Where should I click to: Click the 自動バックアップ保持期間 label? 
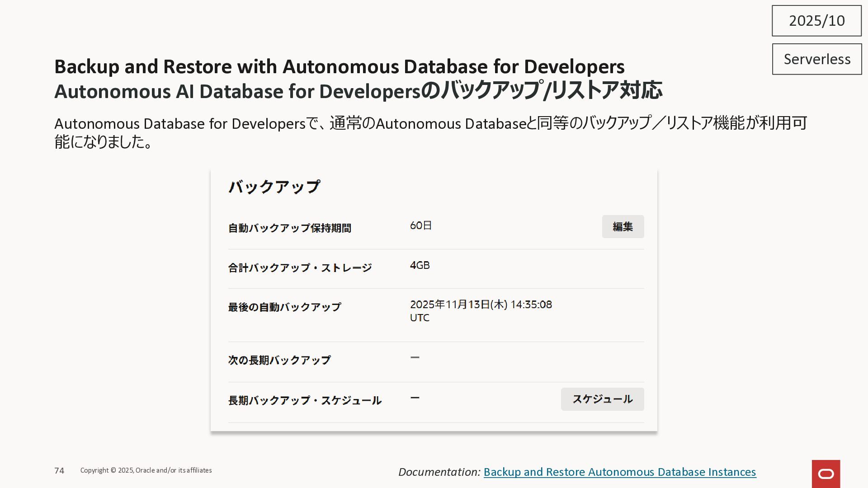tap(289, 228)
